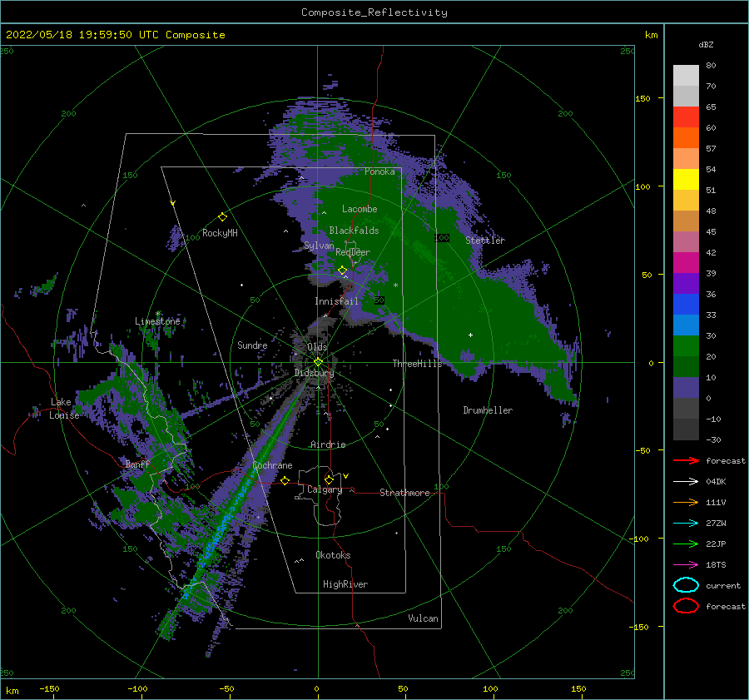Screen dimensions: 749x700
Task: Click the yellow diamond marker below RedDeer
Action: click(343, 271)
